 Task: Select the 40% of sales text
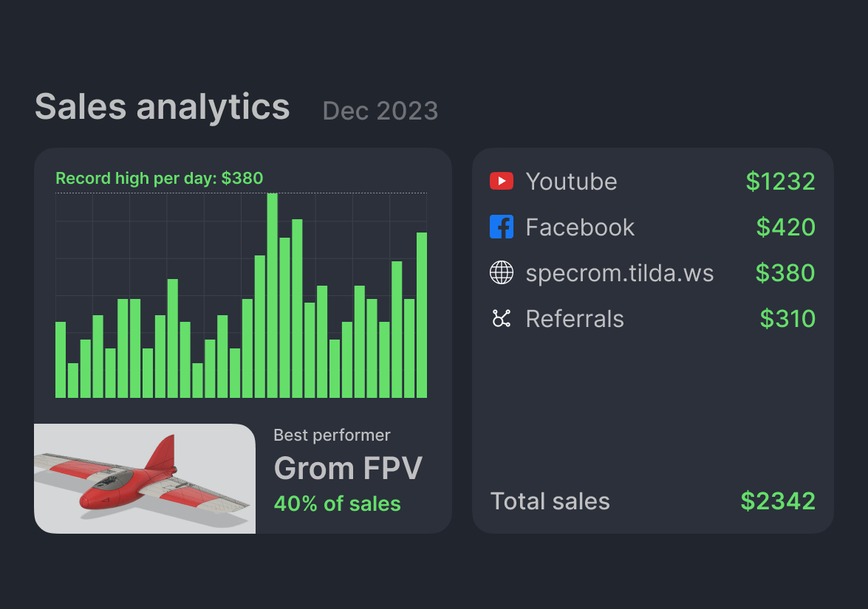[x=337, y=503]
